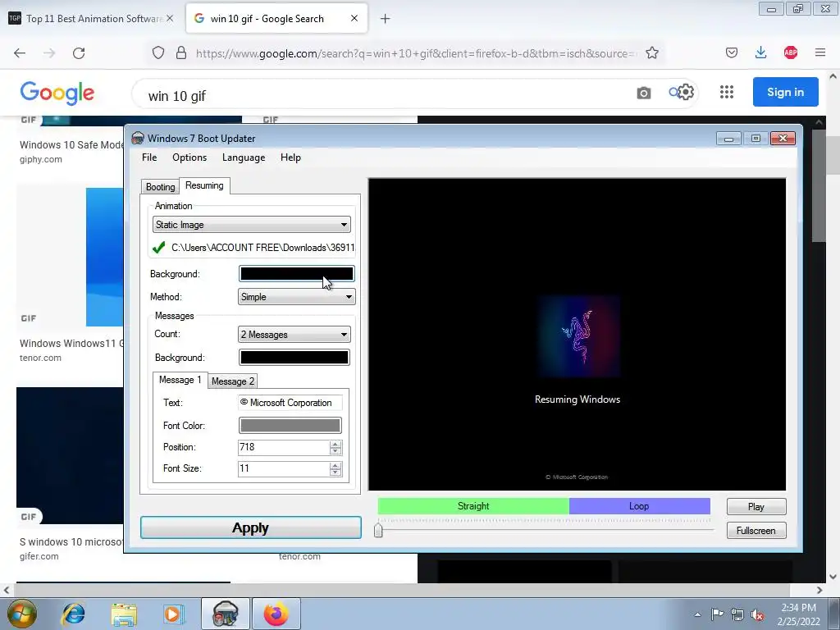Screen dimensions: 840x630
Task: Open the Firefox downloads panel
Action: pos(760,52)
